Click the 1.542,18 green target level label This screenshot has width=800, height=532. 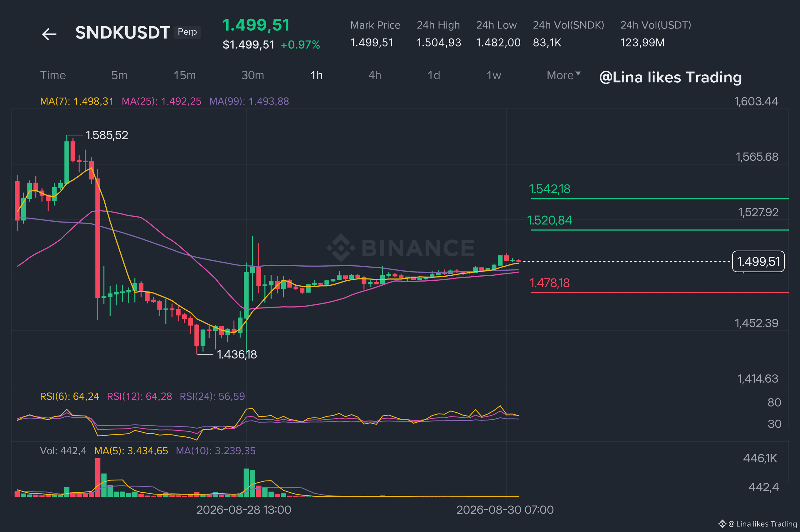point(550,189)
